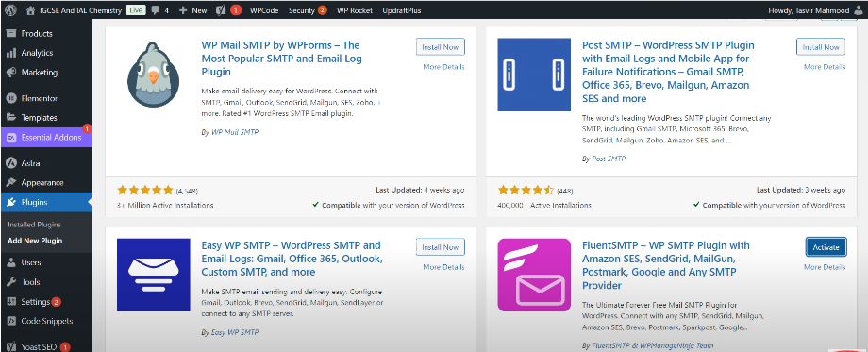The image size is (868, 352).
Task: Open the IGCSE And IAL Chemistry site link
Action: tap(81, 10)
